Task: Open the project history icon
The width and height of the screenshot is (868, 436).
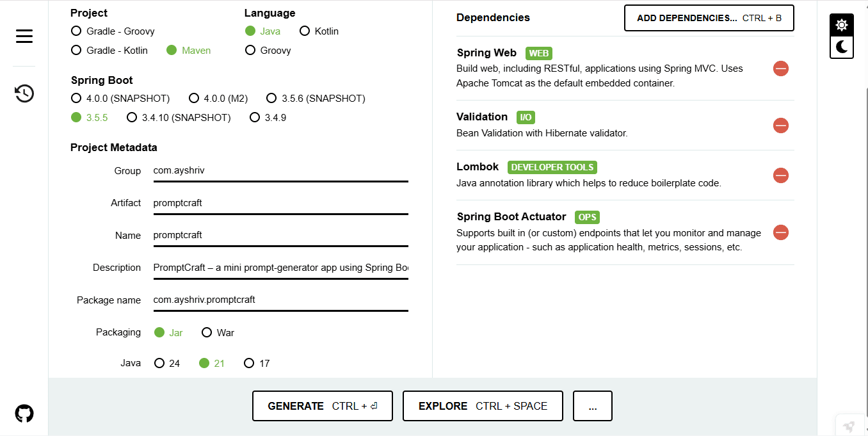Action: pos(24,93)
